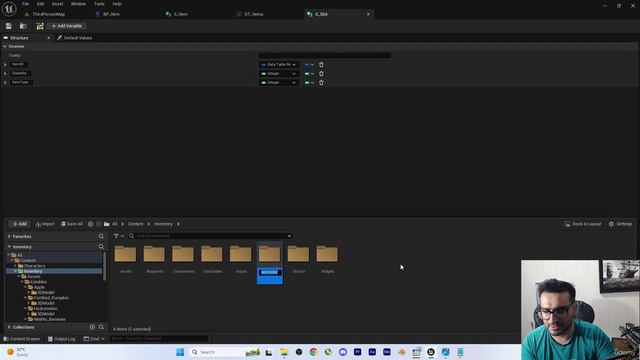Screen dimensions: 640x360
Task: Search in the Favorites section
Action: point(101,236)
